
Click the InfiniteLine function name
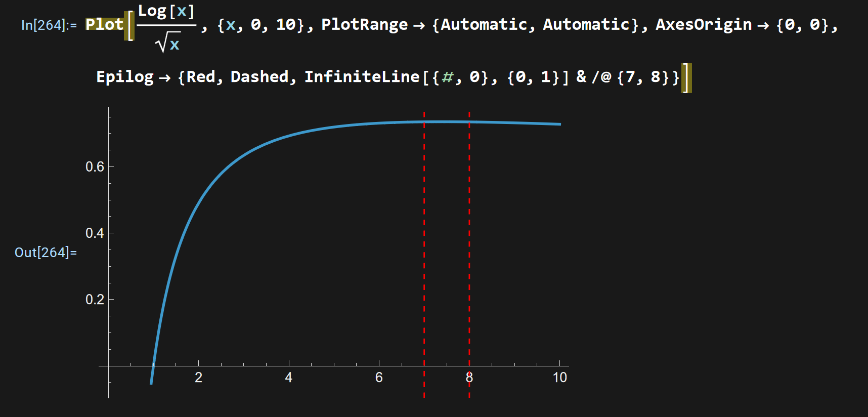tap(362, 76)
